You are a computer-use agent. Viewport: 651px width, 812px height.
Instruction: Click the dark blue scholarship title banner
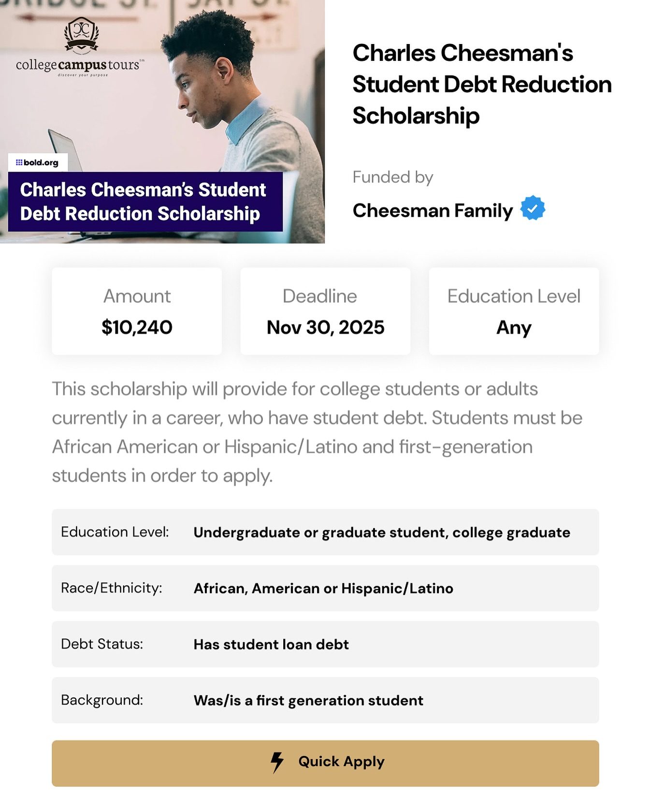point(145,202)
